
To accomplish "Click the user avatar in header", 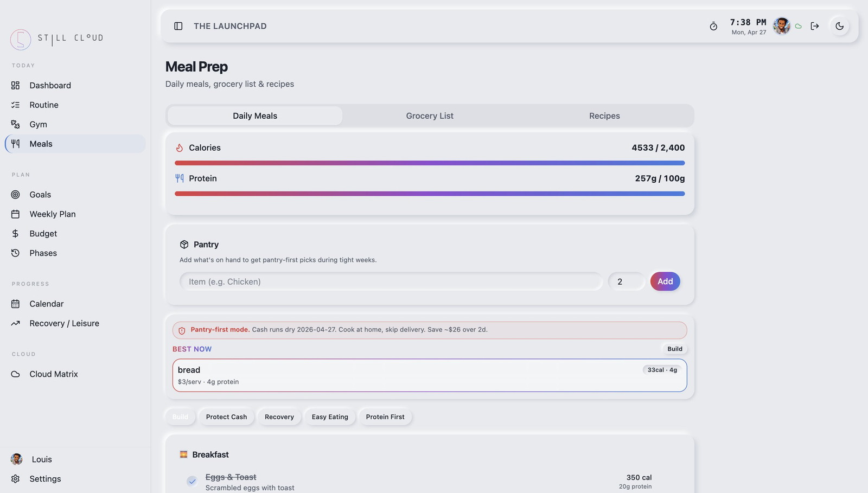I will click(x=781, y=26).
